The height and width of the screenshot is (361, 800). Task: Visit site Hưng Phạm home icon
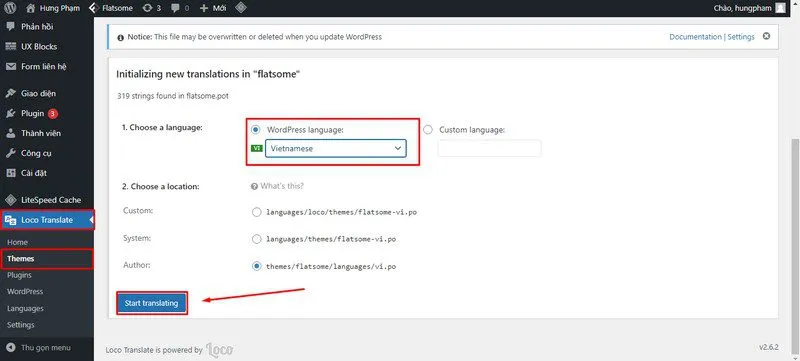(x=30, y=8)
